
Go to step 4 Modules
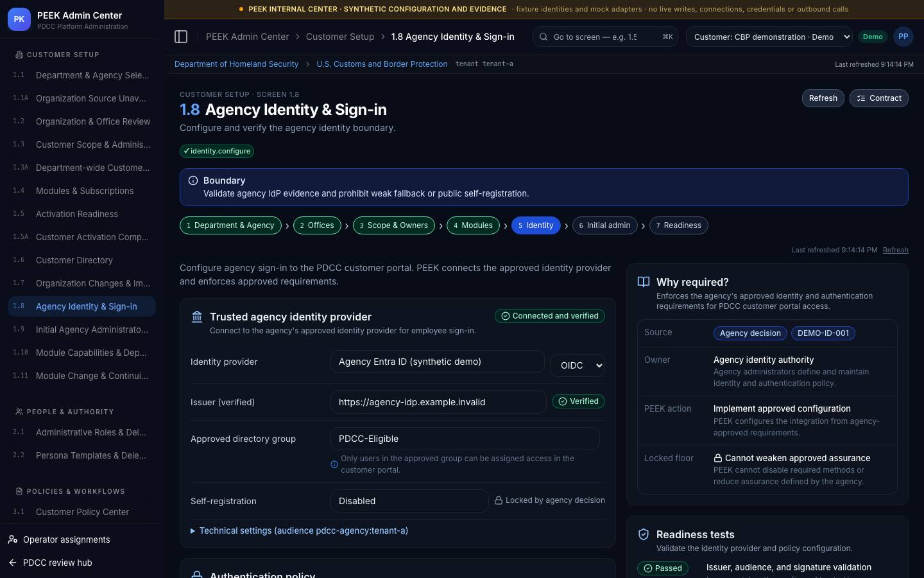tap(473, 225)
